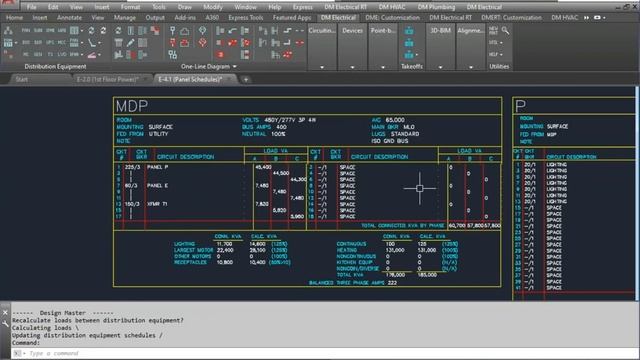Click the refresh icon in the One-Line Diagram panel
Viewport: 640px width, 360px height.
pos(118,31)
